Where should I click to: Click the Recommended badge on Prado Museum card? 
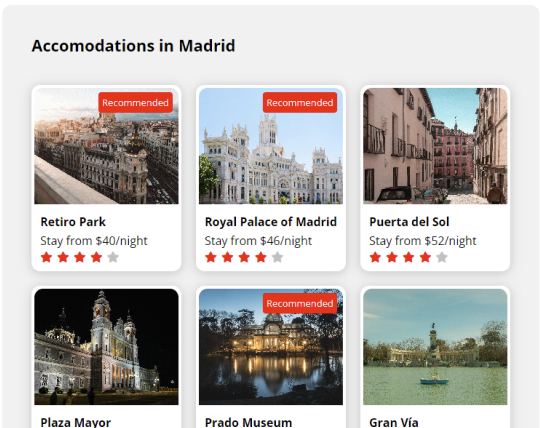click(300, 303)
